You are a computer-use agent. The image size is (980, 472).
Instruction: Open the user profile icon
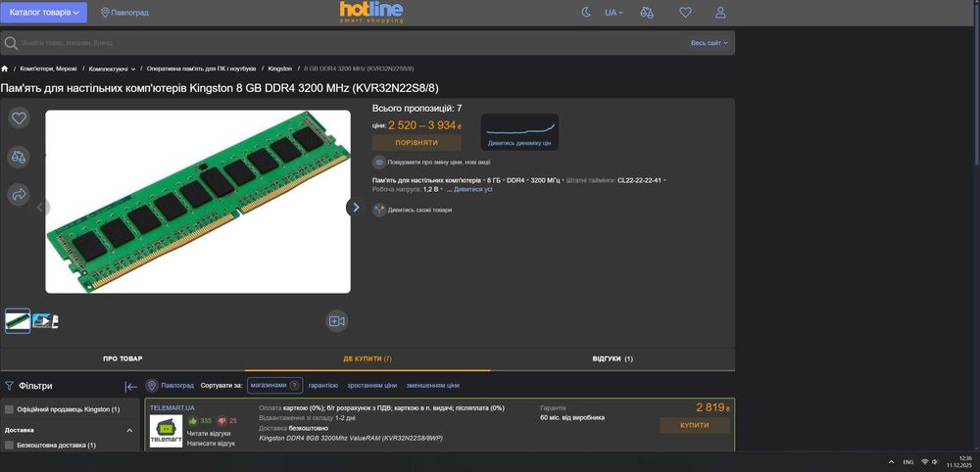720,13
